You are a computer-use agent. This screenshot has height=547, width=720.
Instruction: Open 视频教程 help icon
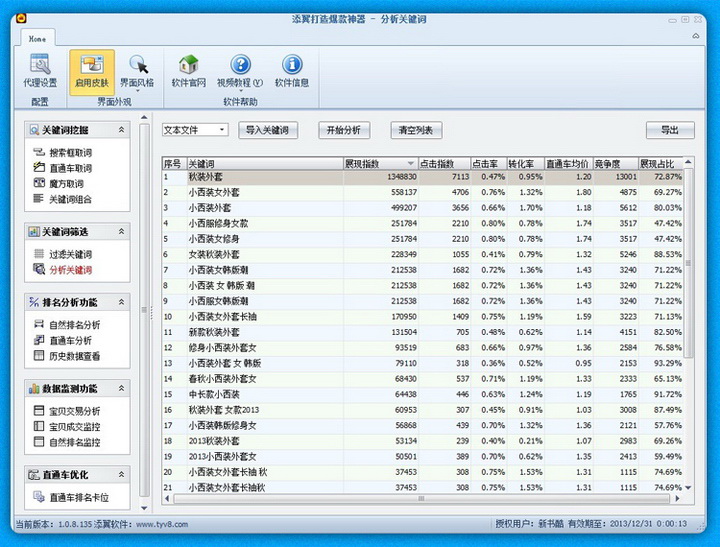240,72
